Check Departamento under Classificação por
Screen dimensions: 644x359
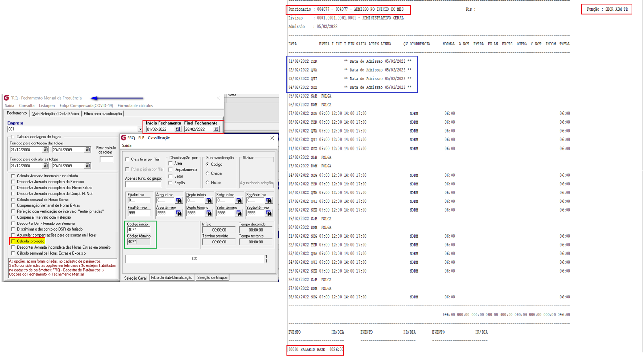[x=171, y=170]
